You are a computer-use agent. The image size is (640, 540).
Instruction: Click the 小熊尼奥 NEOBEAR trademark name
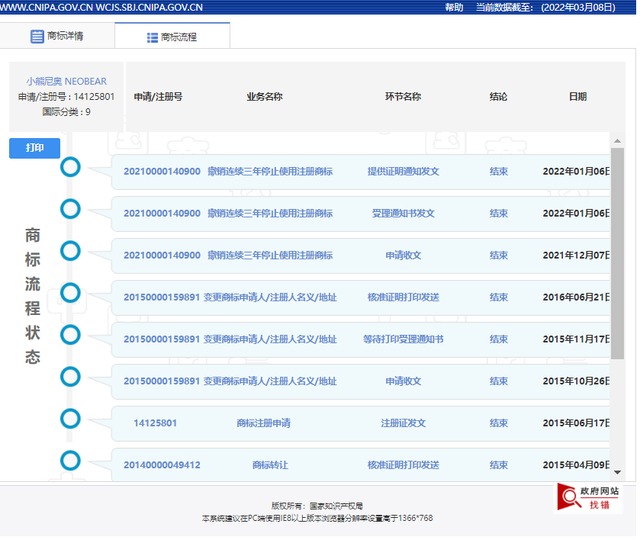[x=67, y=81]
